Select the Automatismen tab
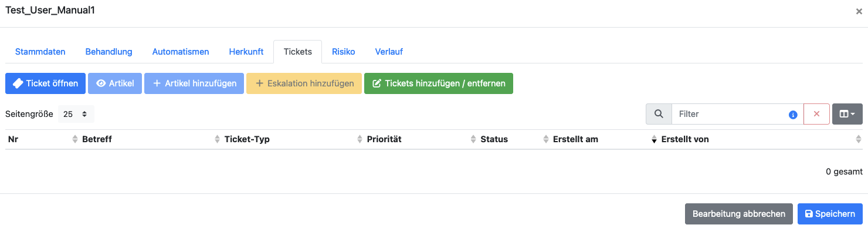The height and width of the screenshot is (228, 868). [x=181, y=52]
